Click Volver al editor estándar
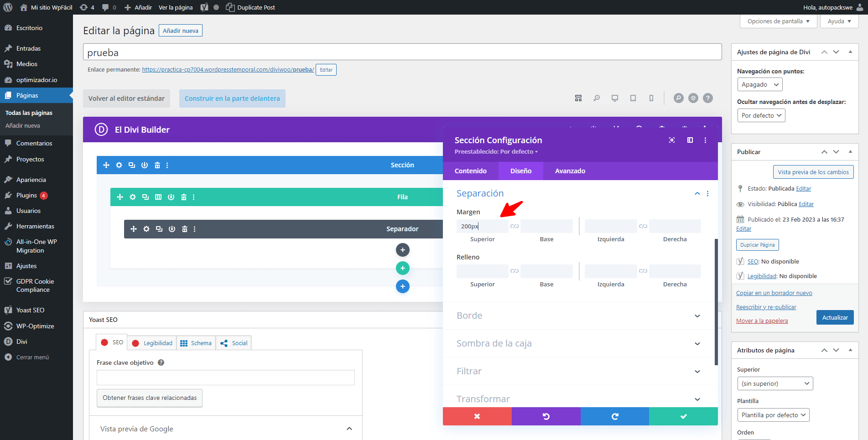The width and height of the screenshot is (868, 440). click(126, 98)
